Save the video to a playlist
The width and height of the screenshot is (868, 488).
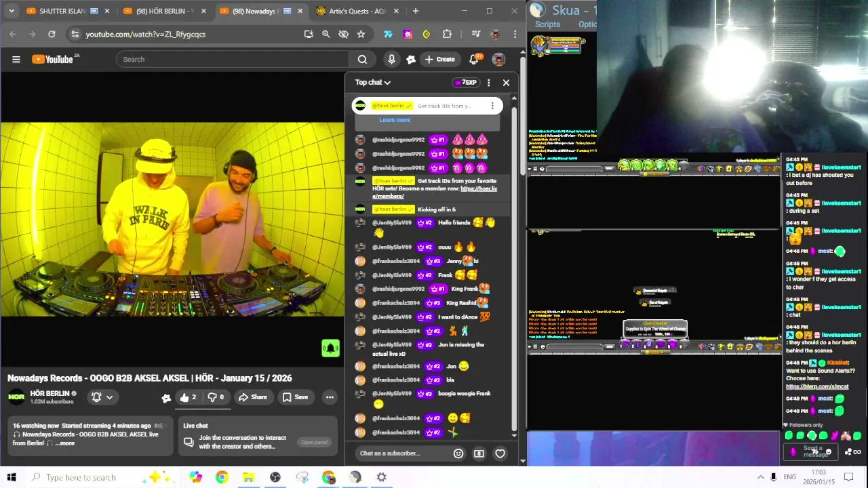(295, 397)
